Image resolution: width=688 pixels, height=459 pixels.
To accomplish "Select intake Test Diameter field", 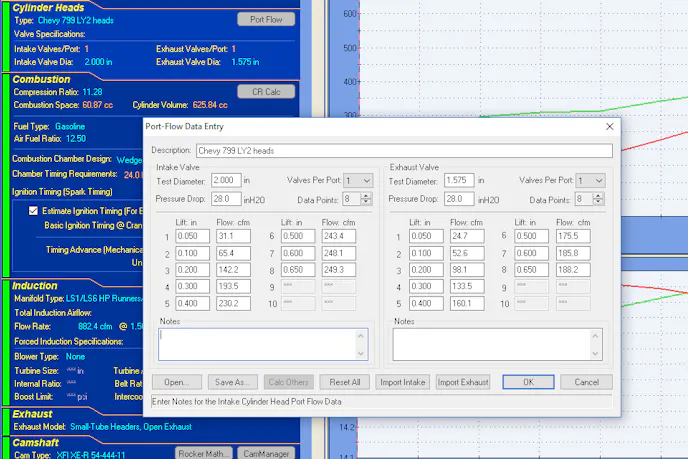I will click(x=224, y=181).
